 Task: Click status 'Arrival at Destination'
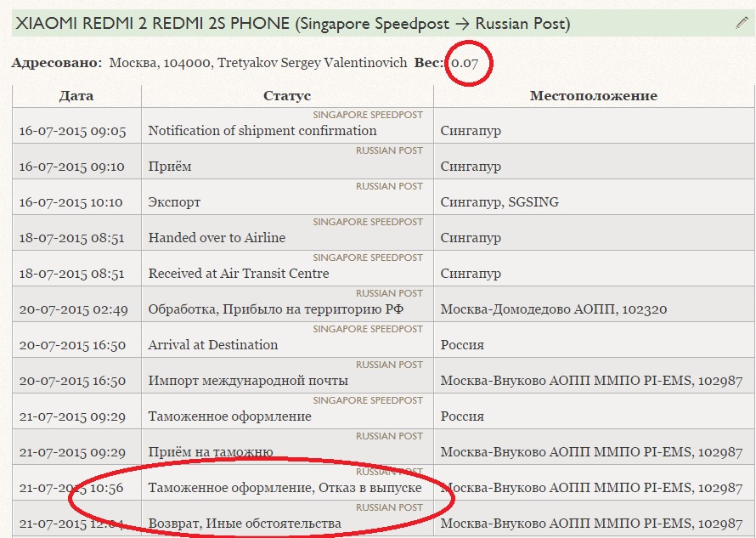click(212, 344)
